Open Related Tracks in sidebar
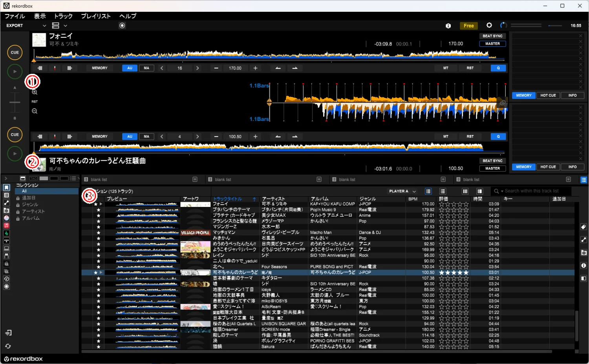 6,203
